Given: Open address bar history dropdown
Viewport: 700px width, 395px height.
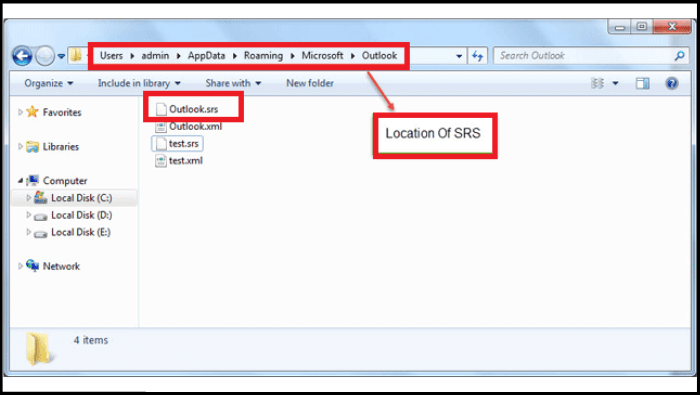Looking at the screenshot, I should (459, 56).
